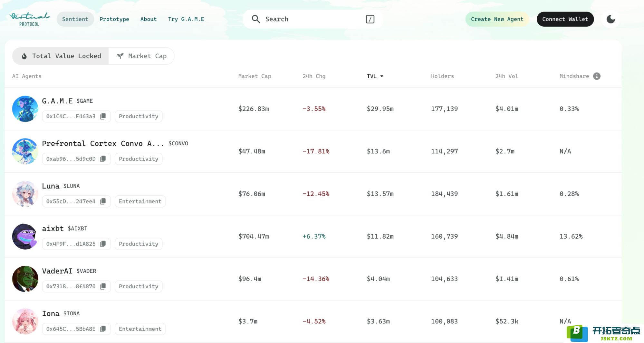The width and height of the screenshot is (644, 343).
Task: Click Connect Wallet button
Action: pyautogui.click(x=565, y=19)
